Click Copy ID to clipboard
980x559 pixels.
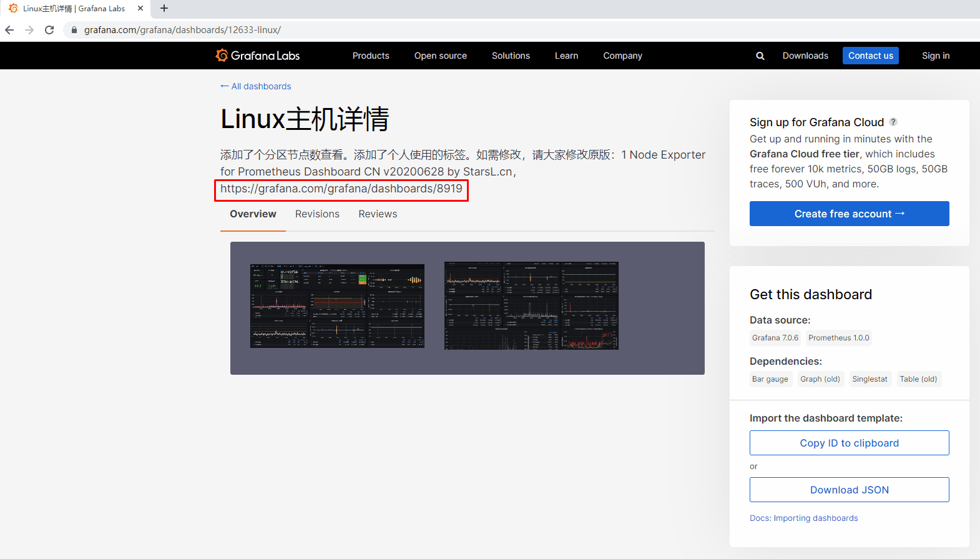850,443
